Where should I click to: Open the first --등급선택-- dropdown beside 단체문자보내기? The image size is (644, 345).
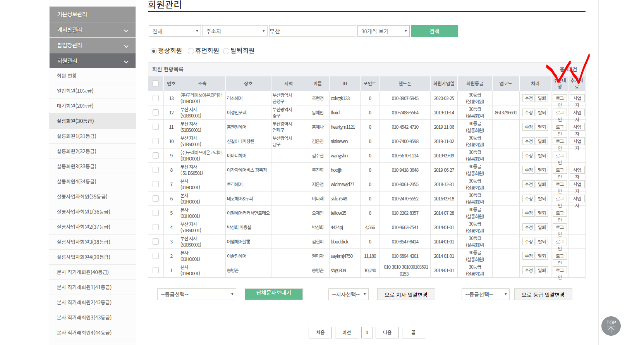196,294
